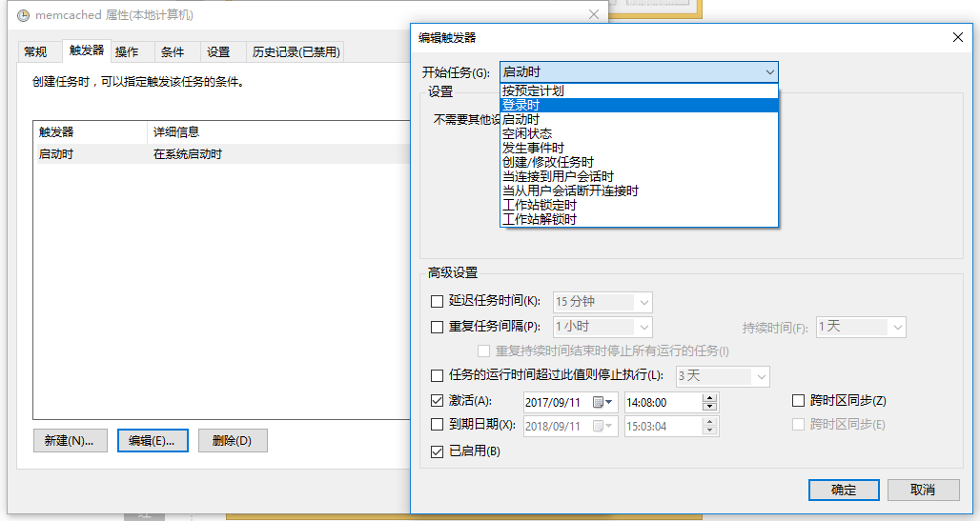Select 工作站解锁时 option

[x=640, y=219]
